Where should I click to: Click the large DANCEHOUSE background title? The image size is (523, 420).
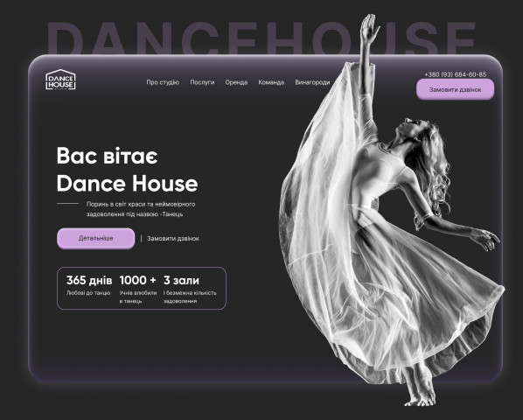click(x=261, y=38)
